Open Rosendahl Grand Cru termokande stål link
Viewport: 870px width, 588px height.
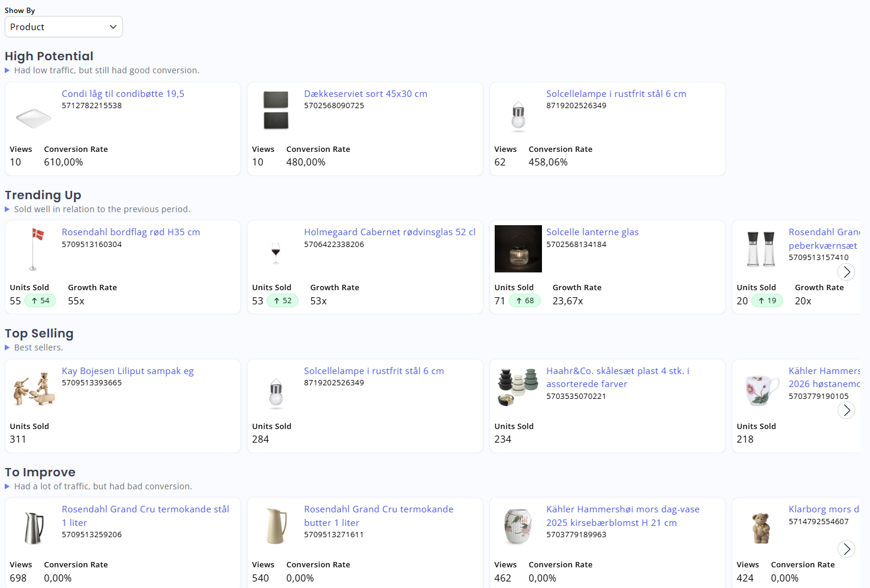[x=145, y=516]
